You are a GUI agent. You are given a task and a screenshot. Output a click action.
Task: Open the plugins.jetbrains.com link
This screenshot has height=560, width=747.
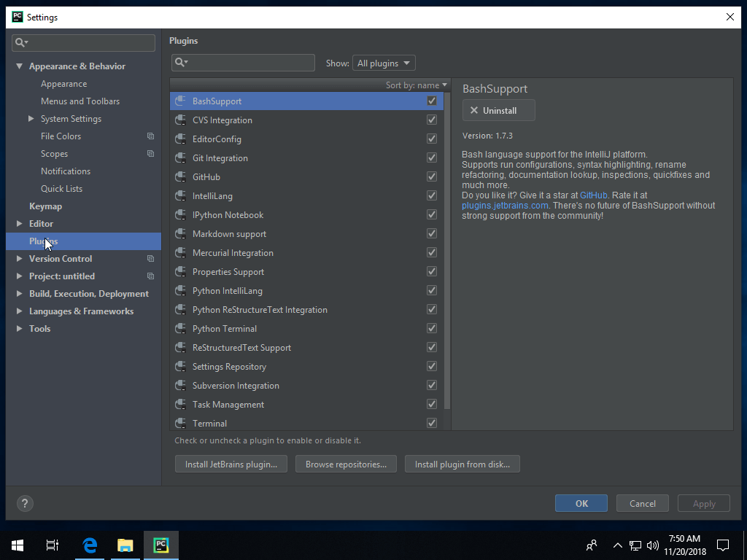click(505, 206)
